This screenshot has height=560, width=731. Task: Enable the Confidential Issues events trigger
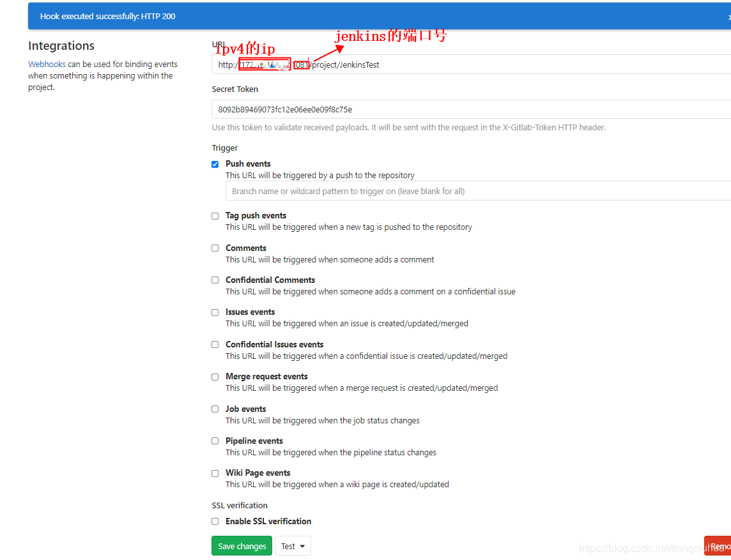pyautogui.click(x=215, y=344)
